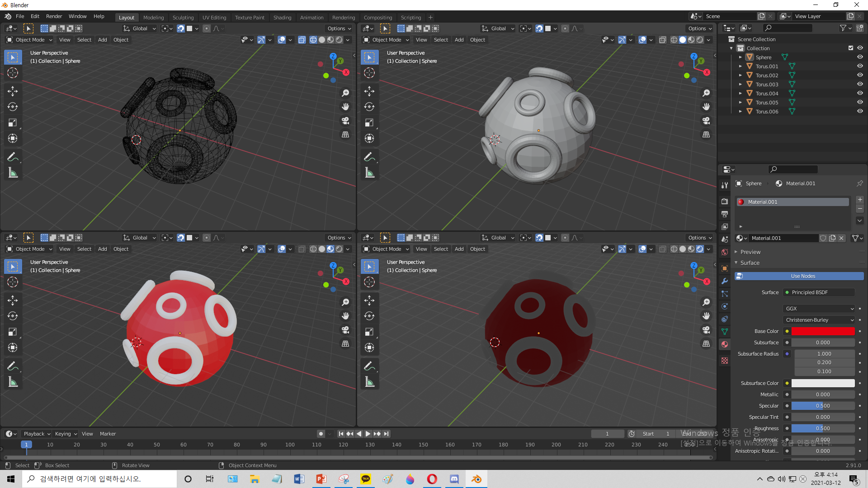The image size is (868, 488).
Task: Open the Render properties tab
Action: click(x=725, y=201)
